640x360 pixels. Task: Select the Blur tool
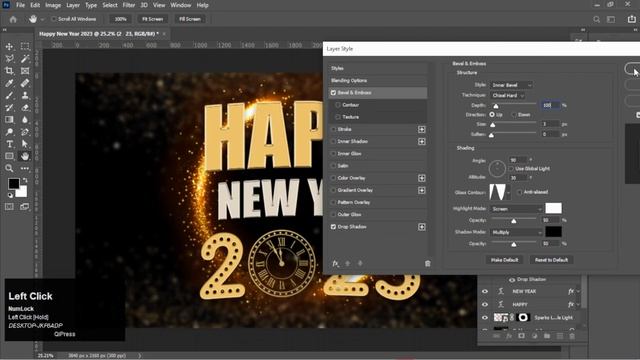pyautogui.click(x=25, y=120)
